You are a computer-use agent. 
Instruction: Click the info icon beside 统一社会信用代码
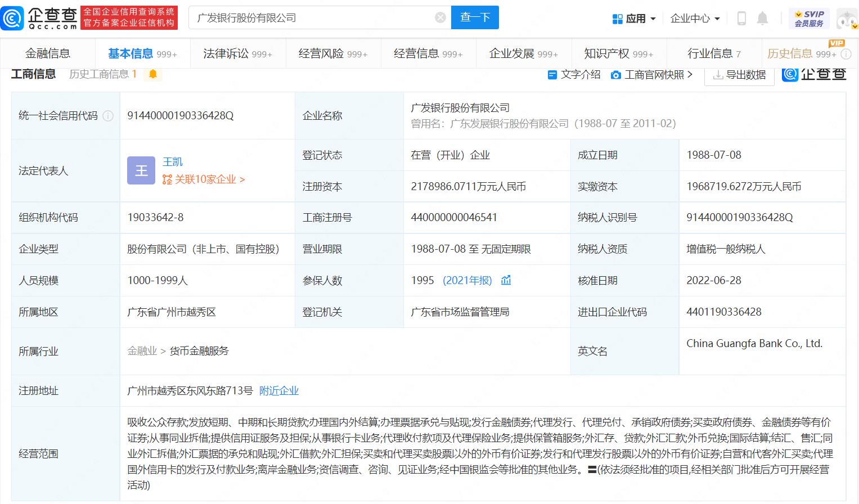(x=108, y=116)
